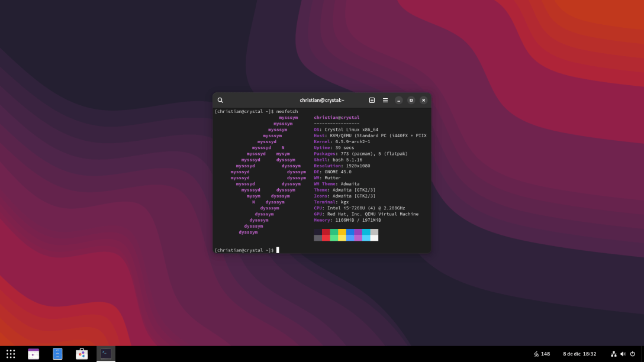Click the white swatch in the bottom color row

pyautogui.click(x=374, y=238)
